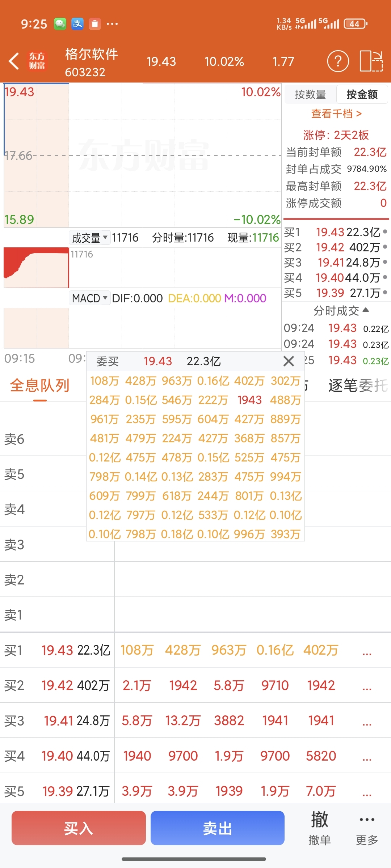This screenshot has width=391, height=868.
Task: Open 查看千档 link
Action: coord(336,114)
